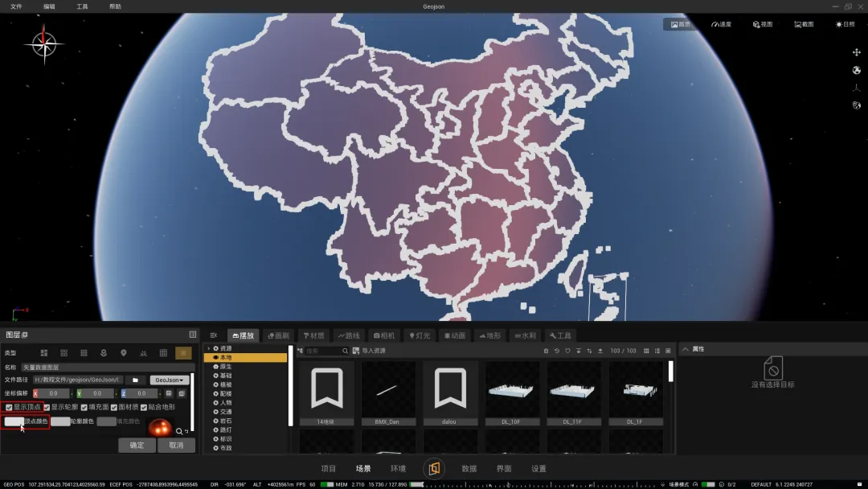
Task: Expand the 资源 tree node
Action: click(x=209, y=348)
